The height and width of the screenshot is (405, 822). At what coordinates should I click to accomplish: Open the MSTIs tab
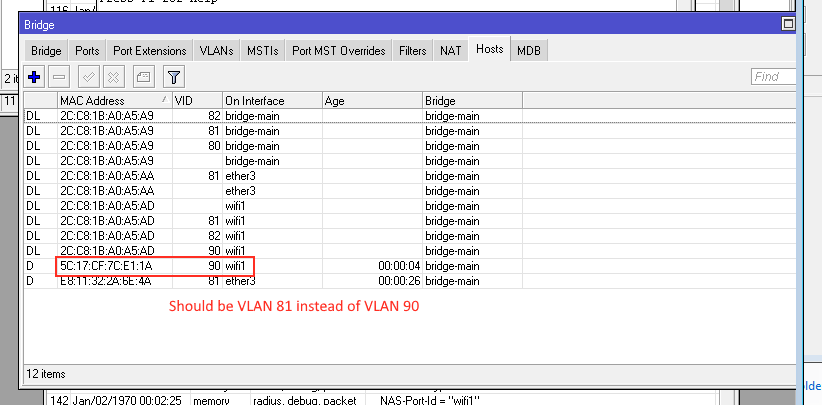[263, 51]
